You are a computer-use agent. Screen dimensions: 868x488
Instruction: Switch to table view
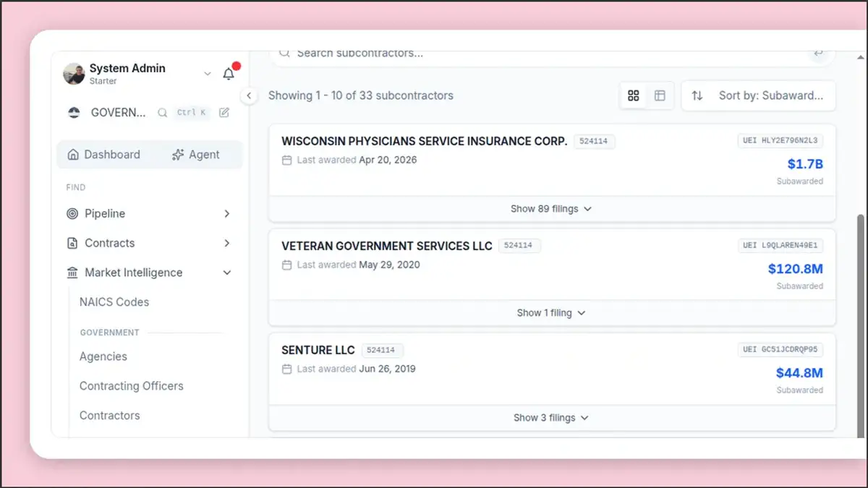tap(660, 95)
